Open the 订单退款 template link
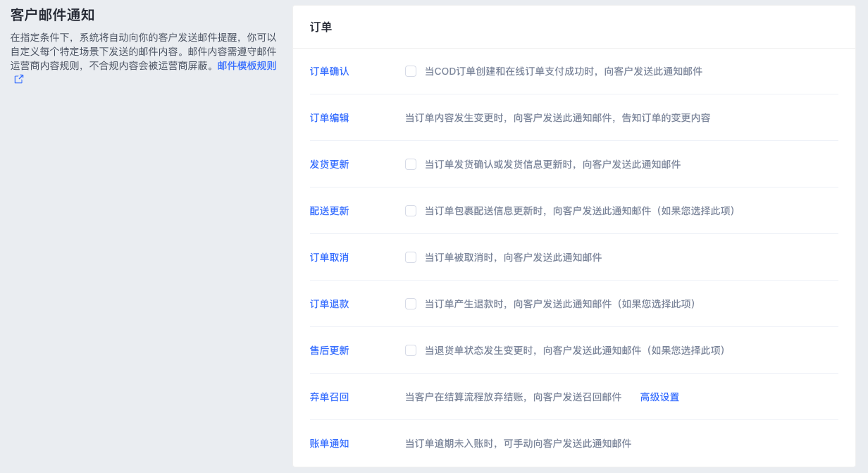Screen dimensions: 868x473 point(330,304)
